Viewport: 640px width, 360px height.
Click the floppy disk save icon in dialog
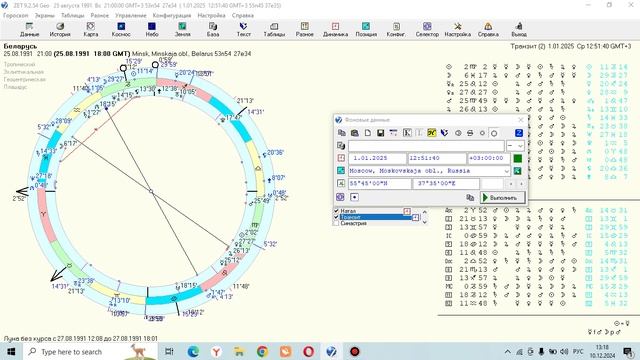tap(380, 133)
